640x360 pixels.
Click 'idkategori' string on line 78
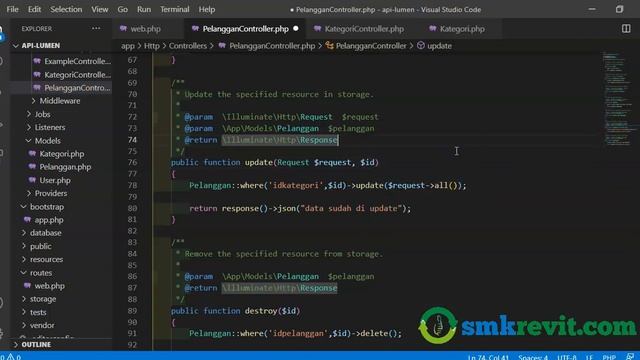pos(296,185)
